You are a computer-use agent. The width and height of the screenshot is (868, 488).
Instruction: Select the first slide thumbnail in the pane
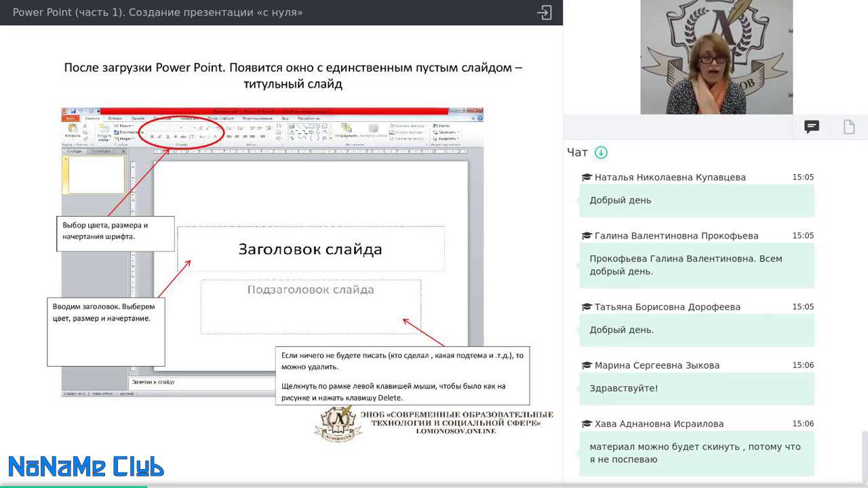coord(96,175)
